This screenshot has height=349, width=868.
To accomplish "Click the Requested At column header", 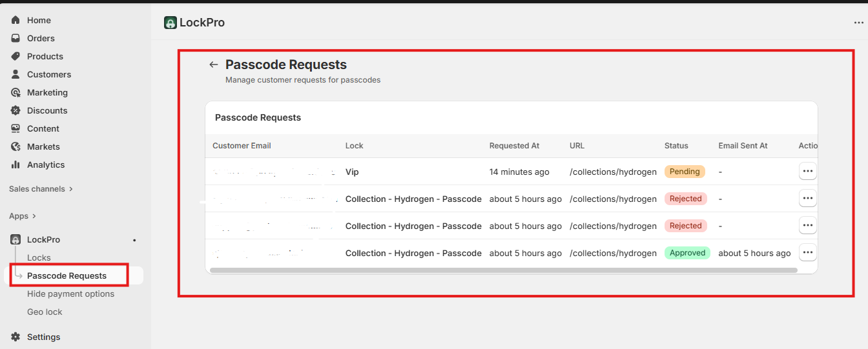I will pyautogui.click(x=514, y=146).
